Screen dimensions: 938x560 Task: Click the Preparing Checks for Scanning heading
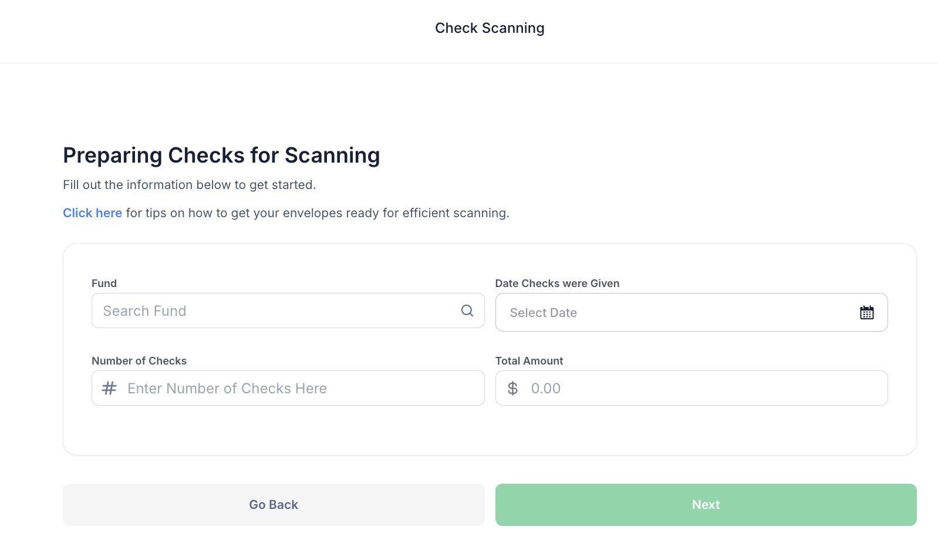pos(221,156)
